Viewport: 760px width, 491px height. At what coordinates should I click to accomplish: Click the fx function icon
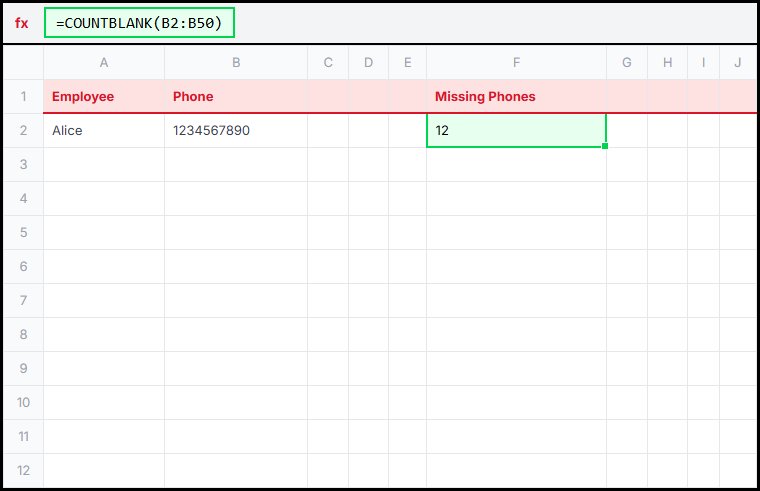pos(22,23)
